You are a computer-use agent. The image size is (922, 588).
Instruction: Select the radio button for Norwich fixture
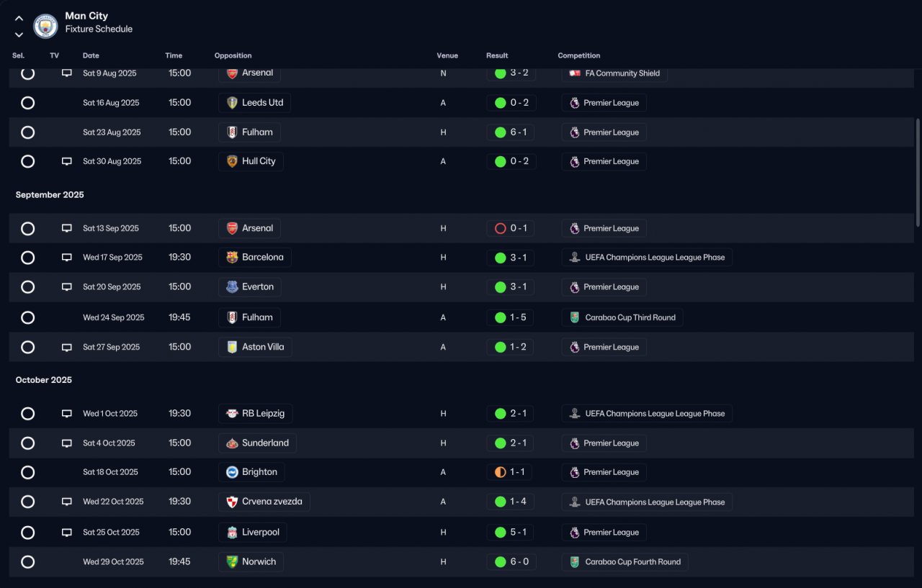(27, 562)
